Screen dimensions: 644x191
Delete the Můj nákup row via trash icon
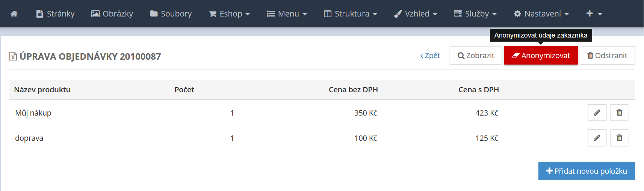point(619,113)
